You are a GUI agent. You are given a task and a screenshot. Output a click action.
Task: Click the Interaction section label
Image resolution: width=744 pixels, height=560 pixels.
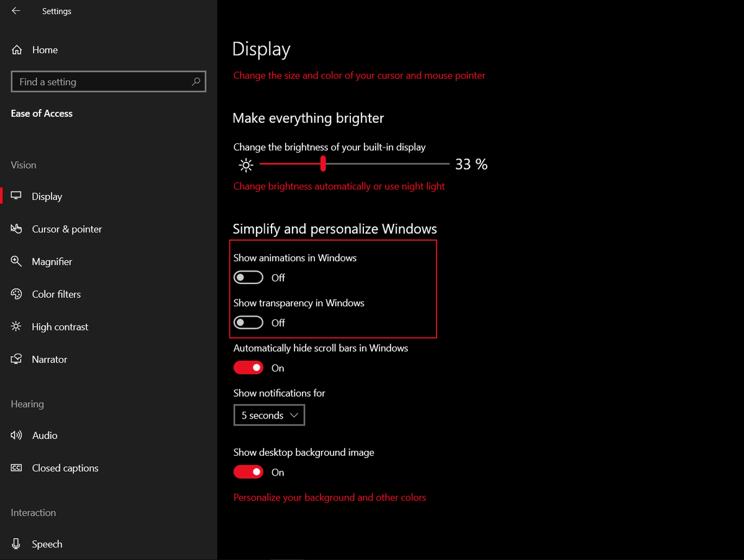[x=33, y=513]
